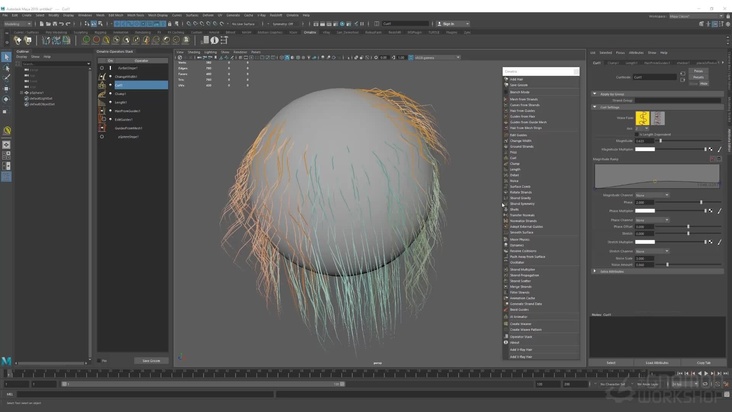This screenshot has height=412, width=732.
Task: Switch to the Clump1 attribute tab
Action: tap(613, 63)
